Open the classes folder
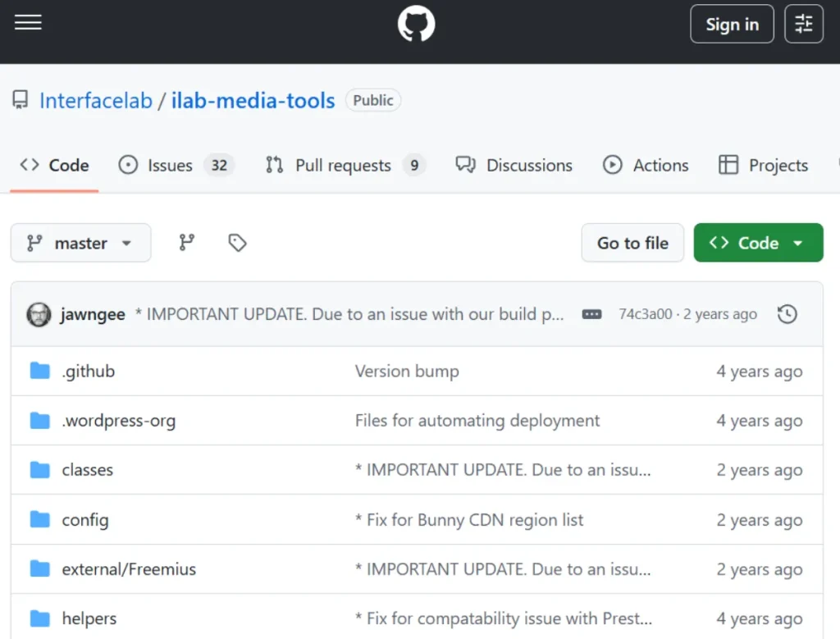The height and width of the screenshot is (639, 840). pyautogui.click(x=87, y=470)
